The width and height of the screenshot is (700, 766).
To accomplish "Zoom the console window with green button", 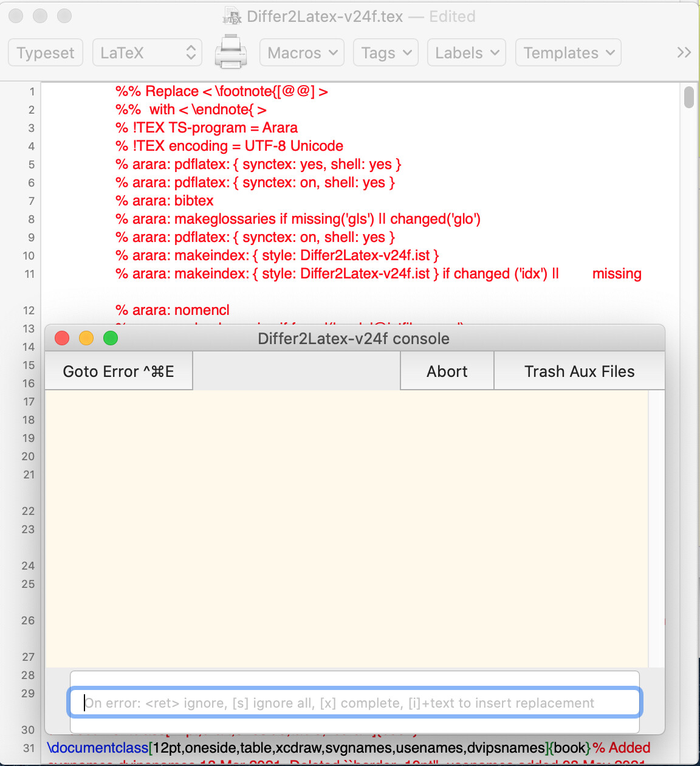I will (111, 338).
